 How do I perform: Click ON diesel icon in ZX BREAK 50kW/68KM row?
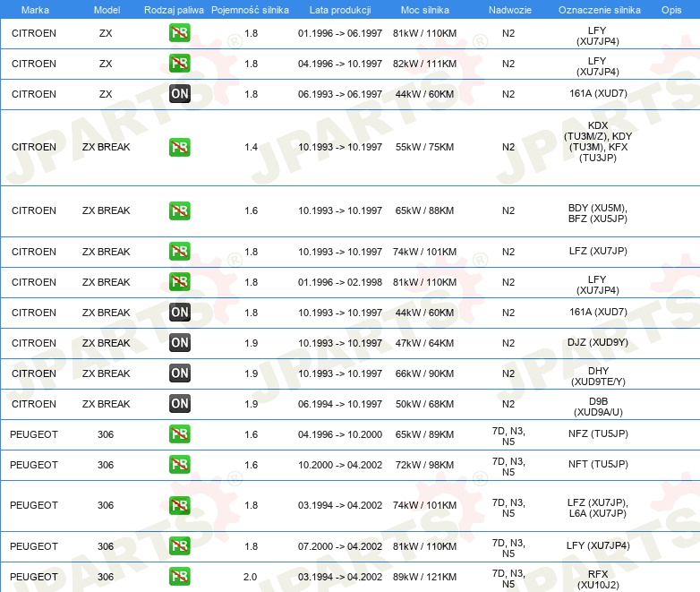(179, 403)
